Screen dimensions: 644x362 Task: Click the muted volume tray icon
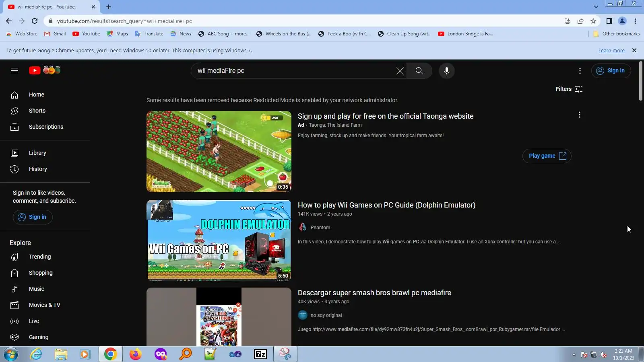[603, 354]
